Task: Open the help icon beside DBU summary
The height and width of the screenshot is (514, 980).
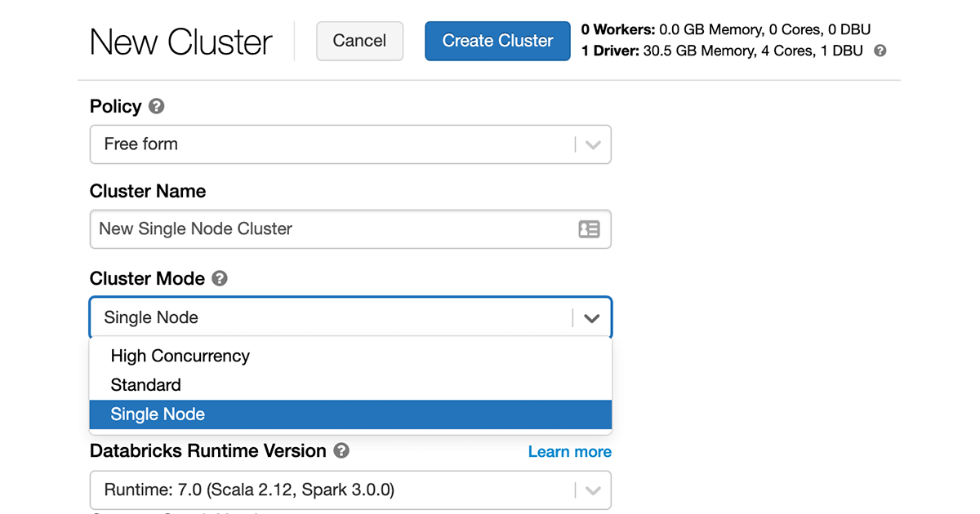Action: [x=880, y=51]
